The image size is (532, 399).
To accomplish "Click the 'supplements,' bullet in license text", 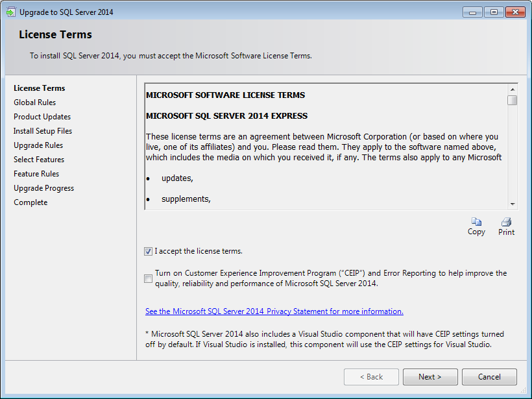I will [x=186, y=199].
